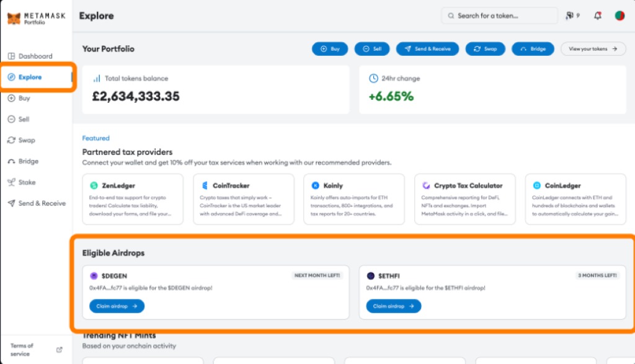Screen dimensions: 635x364
Task: Open Stake from the sidebar
Action: (22, 182)
